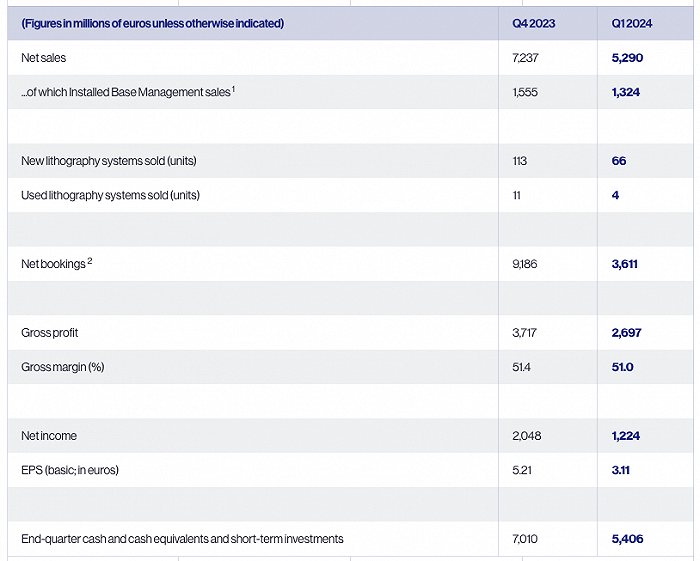
Task: Click the Gross profit value 2,697
Action: tap(626, 332)
